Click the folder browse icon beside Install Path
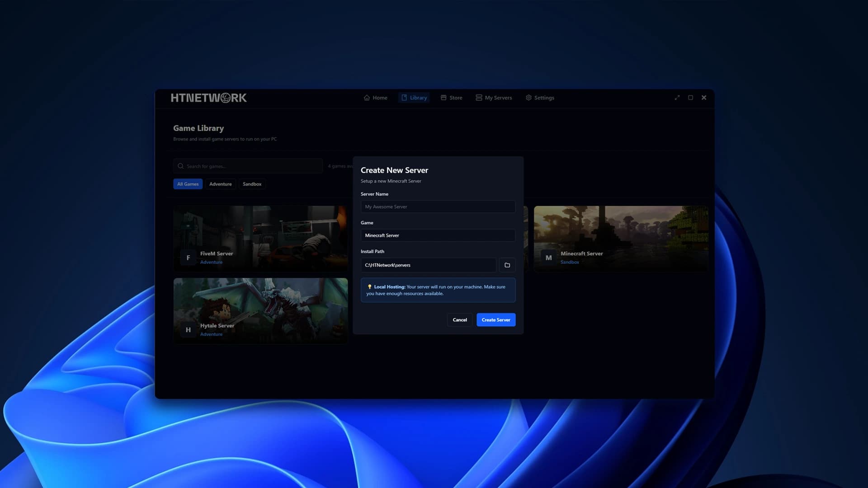Image resolution: width=868 pixels, height=488 pixels. 507,265
